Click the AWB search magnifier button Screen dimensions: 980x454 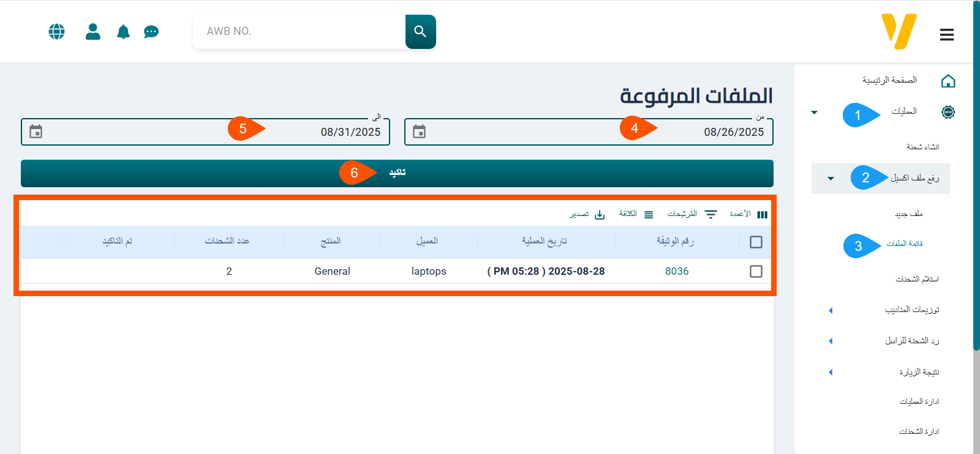(420, 31)
